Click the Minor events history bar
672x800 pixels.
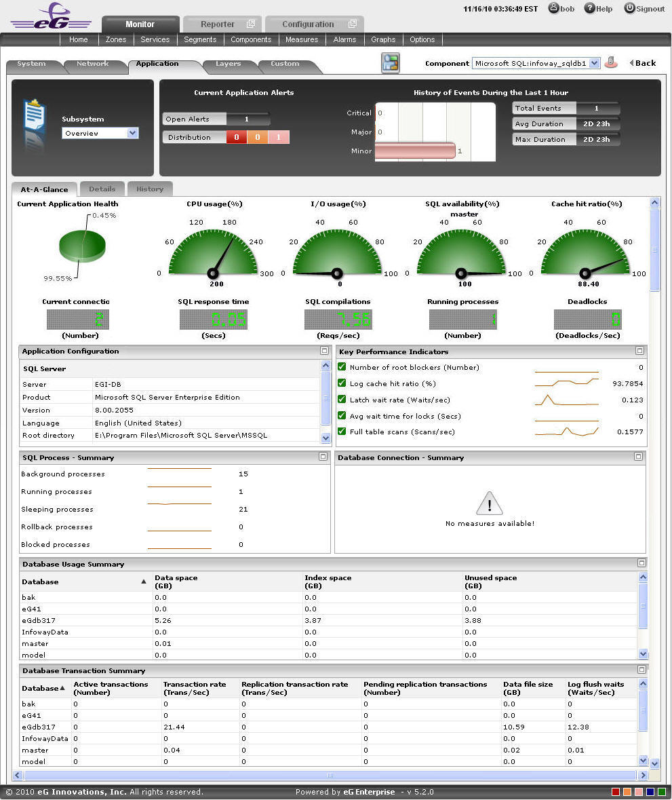(x=415, y=151)
